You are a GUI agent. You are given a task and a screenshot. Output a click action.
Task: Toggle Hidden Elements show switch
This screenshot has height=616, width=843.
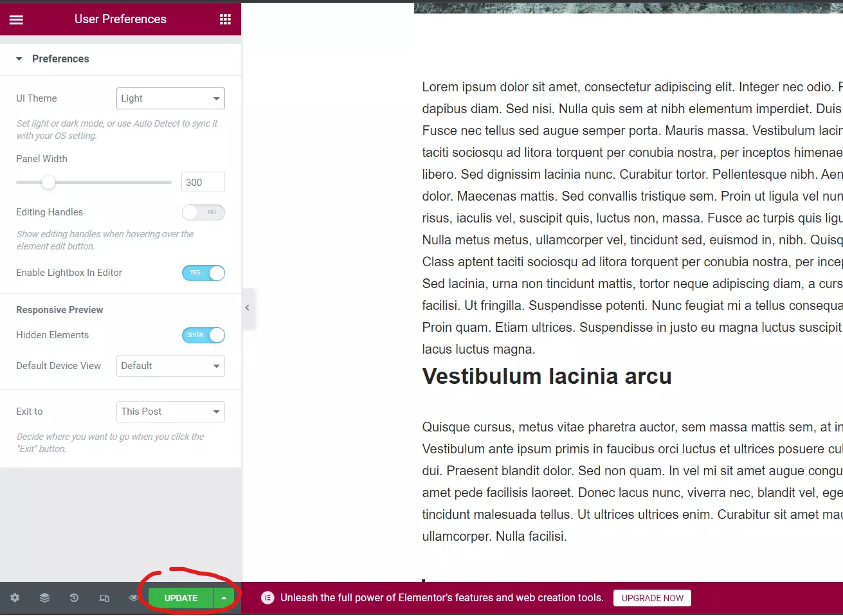203,335
